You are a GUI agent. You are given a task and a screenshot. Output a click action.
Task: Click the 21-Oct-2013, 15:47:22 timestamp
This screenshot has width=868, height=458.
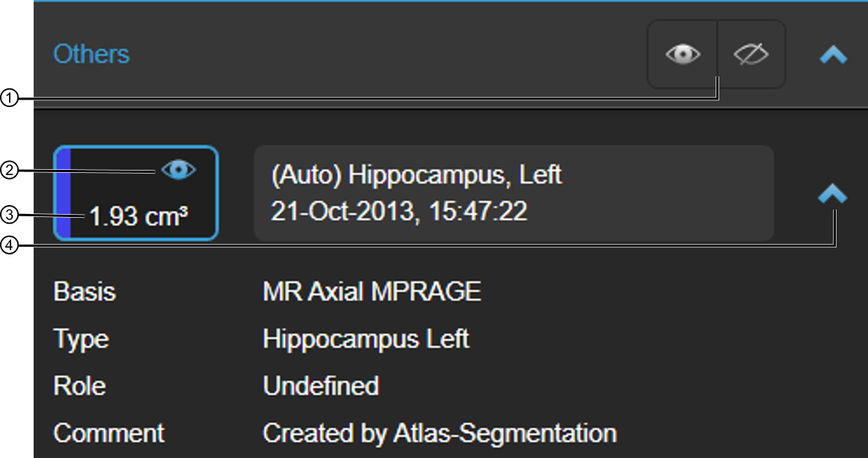(399, 211)
